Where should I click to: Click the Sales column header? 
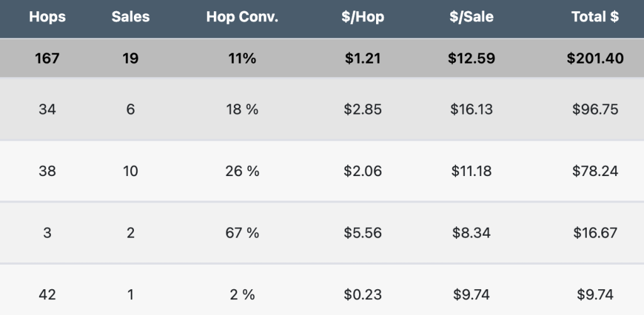[131, 18]
